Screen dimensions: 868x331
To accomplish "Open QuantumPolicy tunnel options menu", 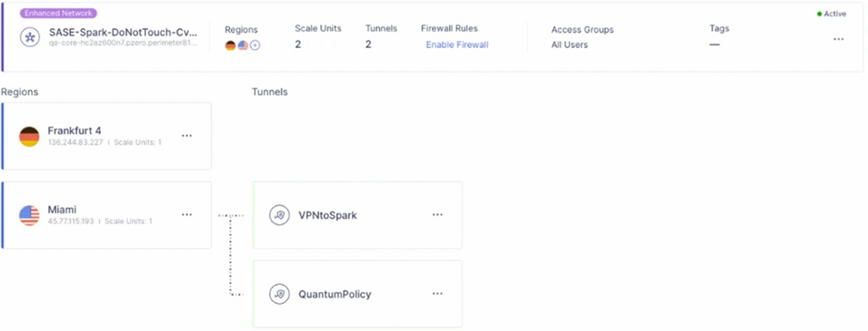I will (437, 294).
